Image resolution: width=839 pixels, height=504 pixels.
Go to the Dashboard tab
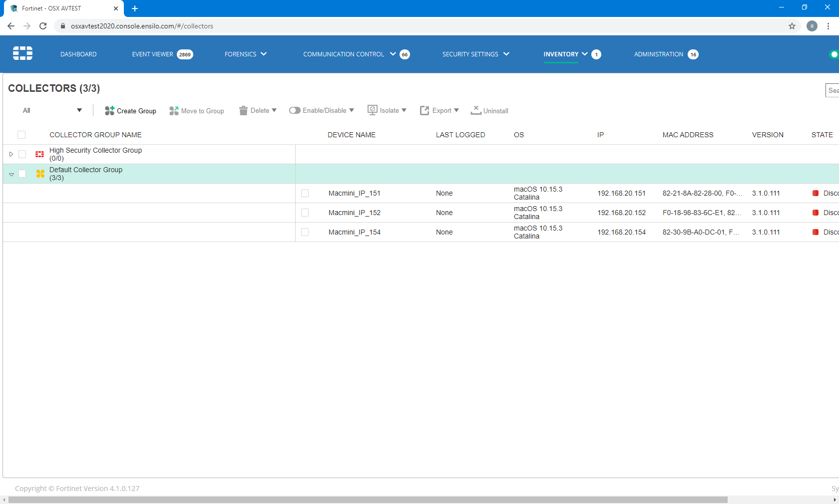pyautogui.click(x=78, y=54)
